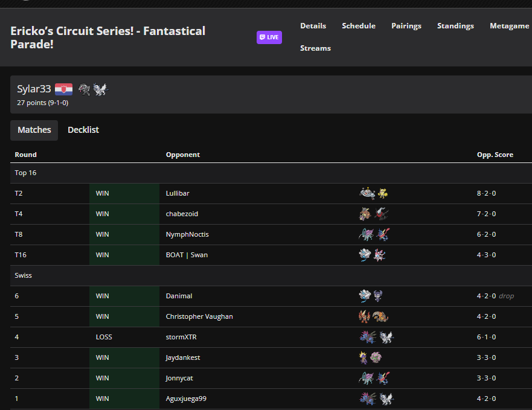
Task: Click NymphNoctis's deck Pokémon icons
Action: (374, 234)
